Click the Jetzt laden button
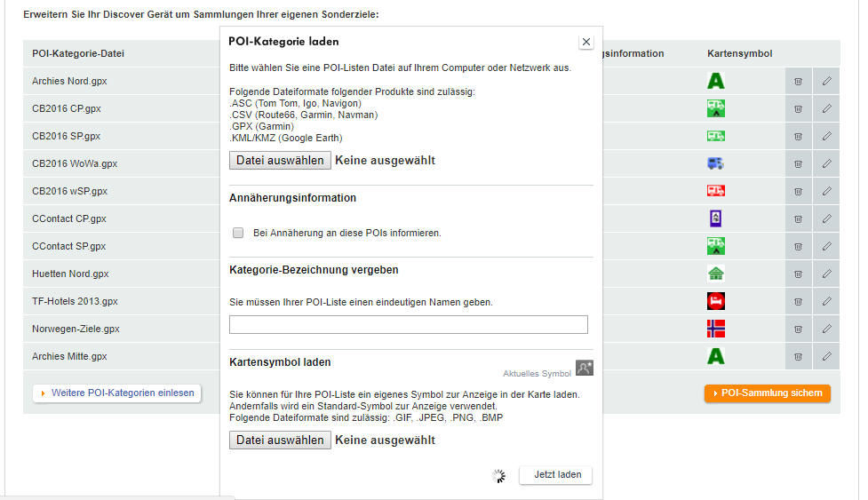868x500 pixels. (x=556, y=475)
